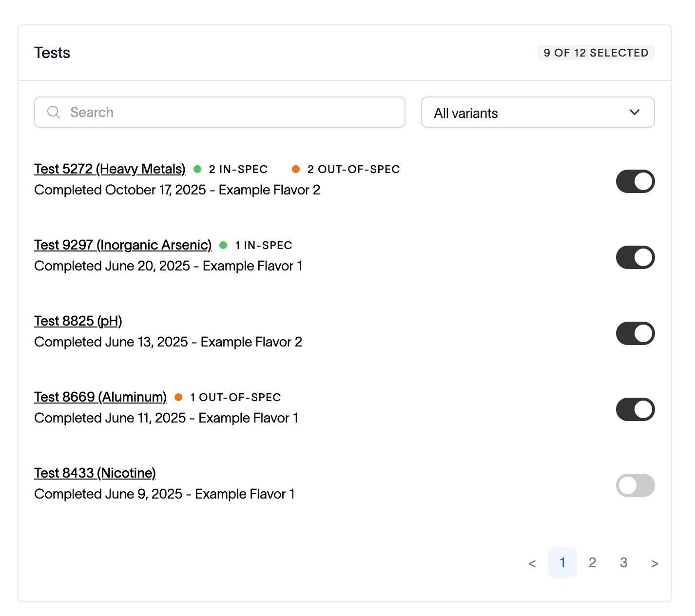The height and width of the screenshot is (616, 695).
Task: Enable the Test 8433 Nicotine switch
Action: pyautogui.click(x=635, y=485)
